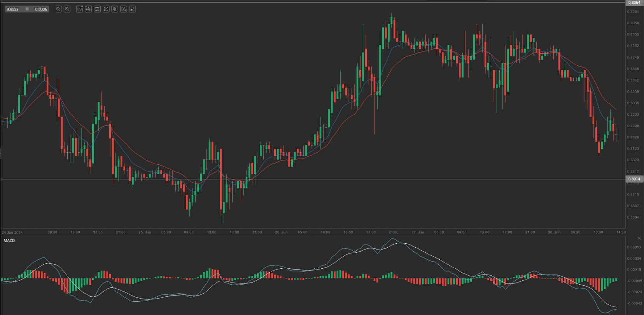644x315 pixels.
Task: Close the MACD indicator panel
Action: point(639,238)
